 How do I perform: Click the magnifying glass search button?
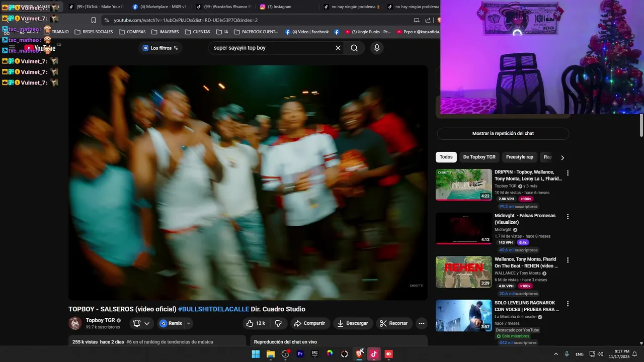click(x=354, y=48)
